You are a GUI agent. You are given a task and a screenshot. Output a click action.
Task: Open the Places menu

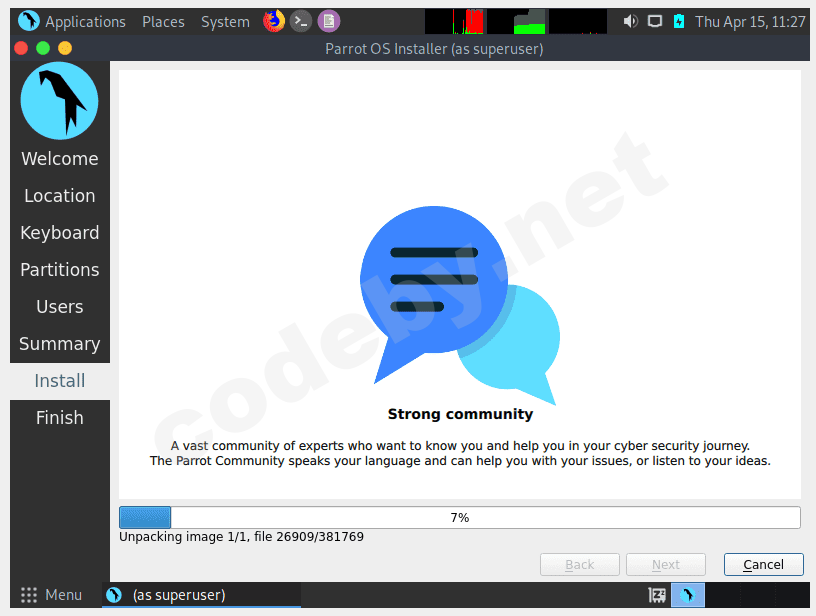[x=163, y=22]
